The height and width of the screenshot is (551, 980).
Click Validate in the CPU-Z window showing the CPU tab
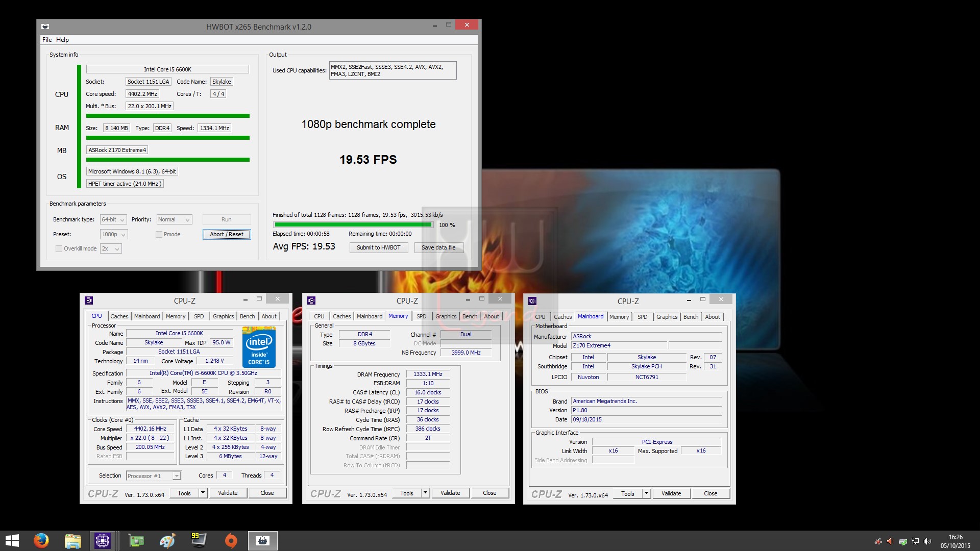228,493
